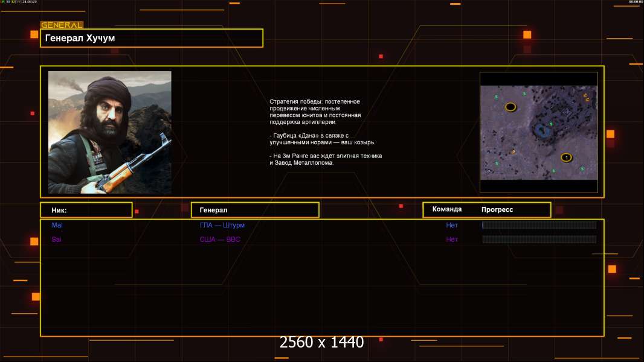The height and width of the screenshot is (362, 644).
Task: Select the Ник: column header
Action: [x=86, y=210]
